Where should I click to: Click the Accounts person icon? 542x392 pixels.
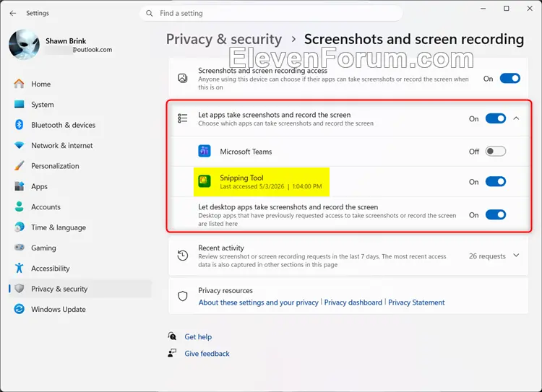pos(19,206)
